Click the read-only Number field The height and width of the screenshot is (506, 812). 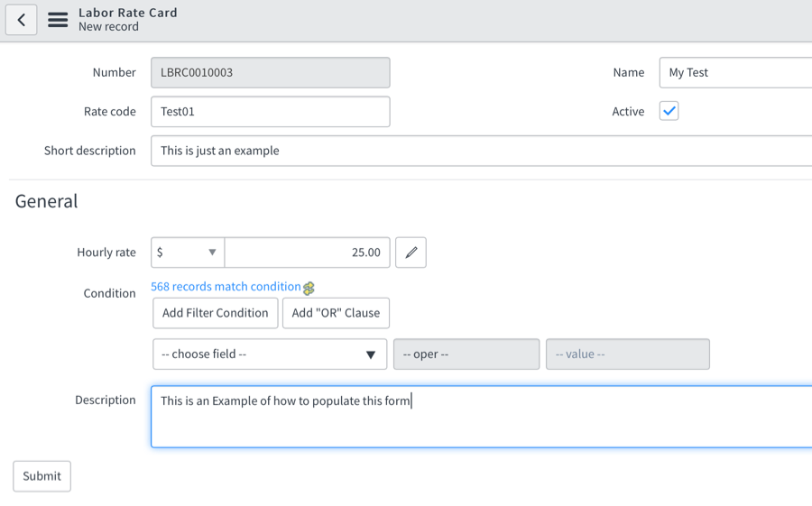(270, 72)
